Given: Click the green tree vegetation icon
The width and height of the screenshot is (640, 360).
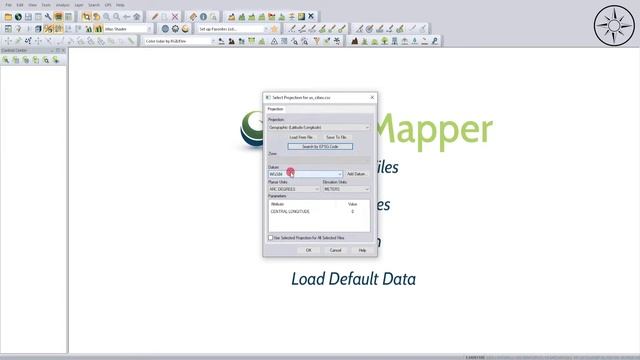Looking at the screenshot, I should 384,41.
